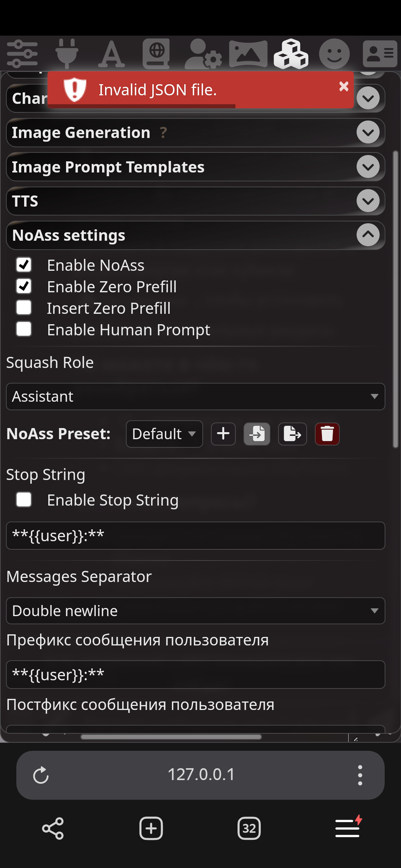Open the Extensions cubes icon
The image size is (401, 868).
[291, 54]
